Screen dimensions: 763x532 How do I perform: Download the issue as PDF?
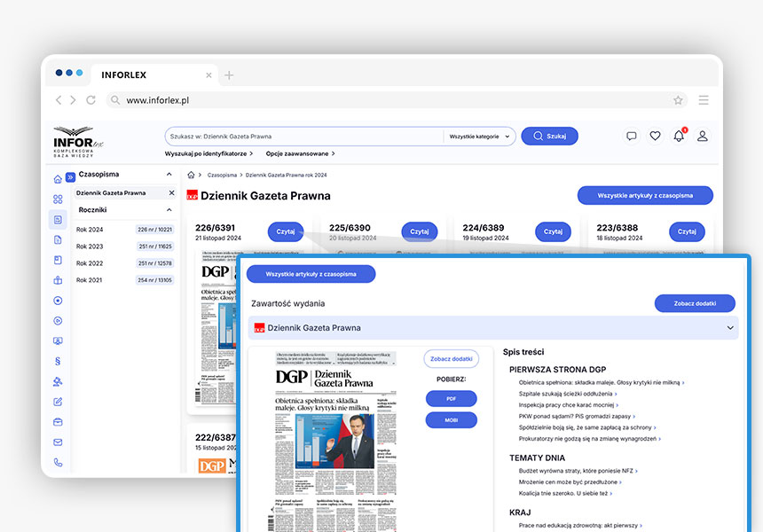(451, 399)
